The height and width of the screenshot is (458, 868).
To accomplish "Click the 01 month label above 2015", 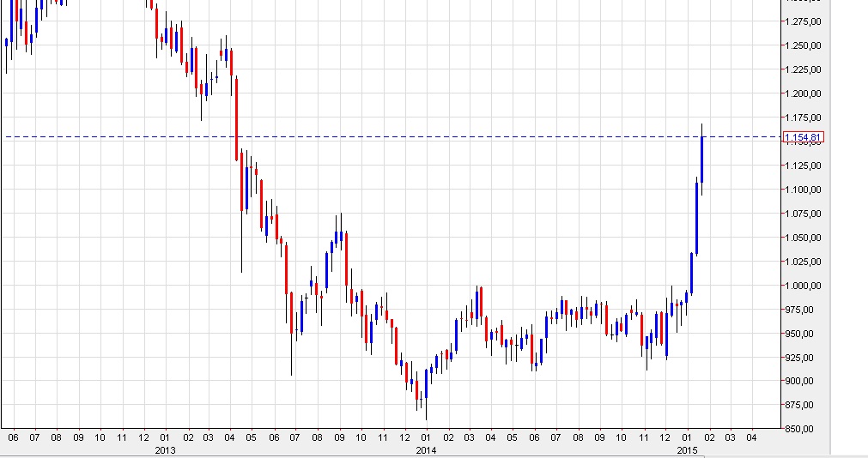I will (x=687, y=437).
